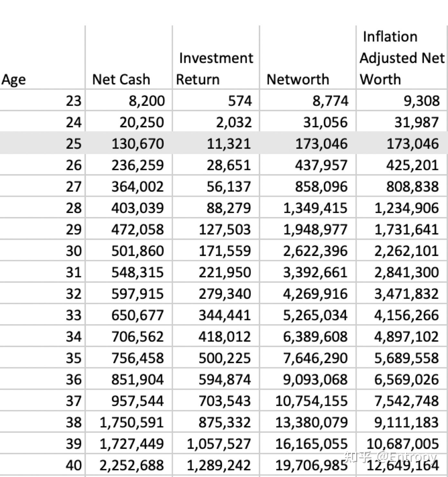Click the age 25 cell in highlighted row

point(73,143)
